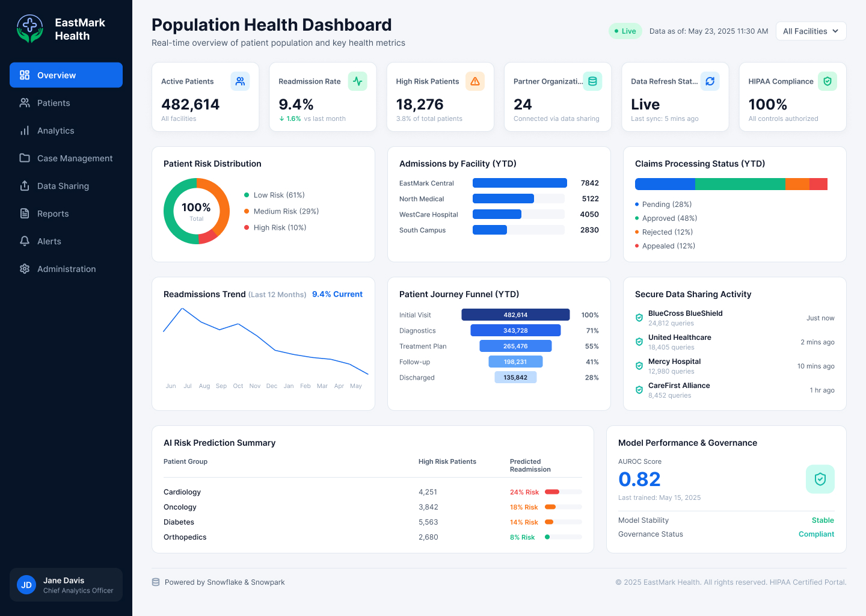Click the Mercy Hospital 12,980 queries text
This screenshot has height=616, width=866.
click(x=671, y=371)
